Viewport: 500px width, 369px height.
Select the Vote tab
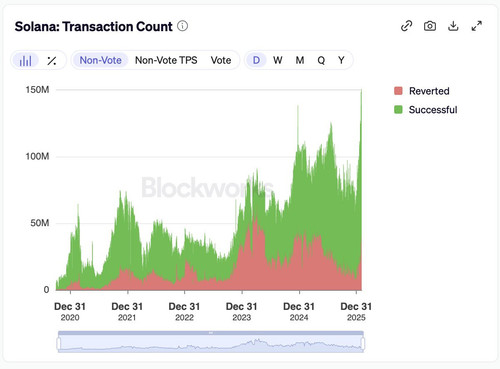click(x=221, y=60)
